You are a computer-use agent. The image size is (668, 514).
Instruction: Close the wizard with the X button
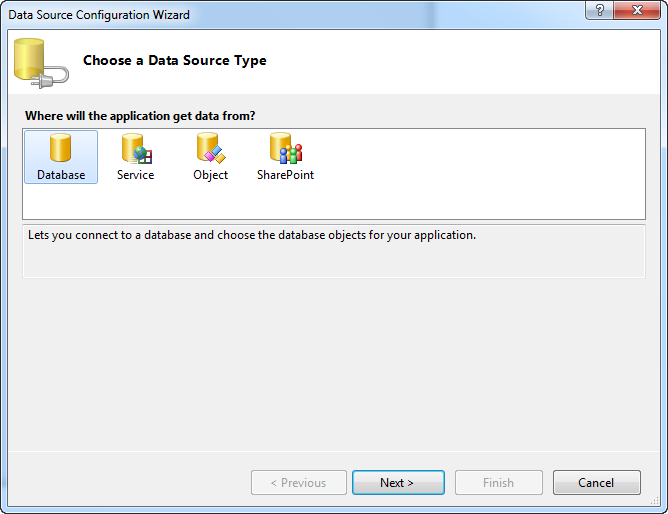click(x=637, y=10)
